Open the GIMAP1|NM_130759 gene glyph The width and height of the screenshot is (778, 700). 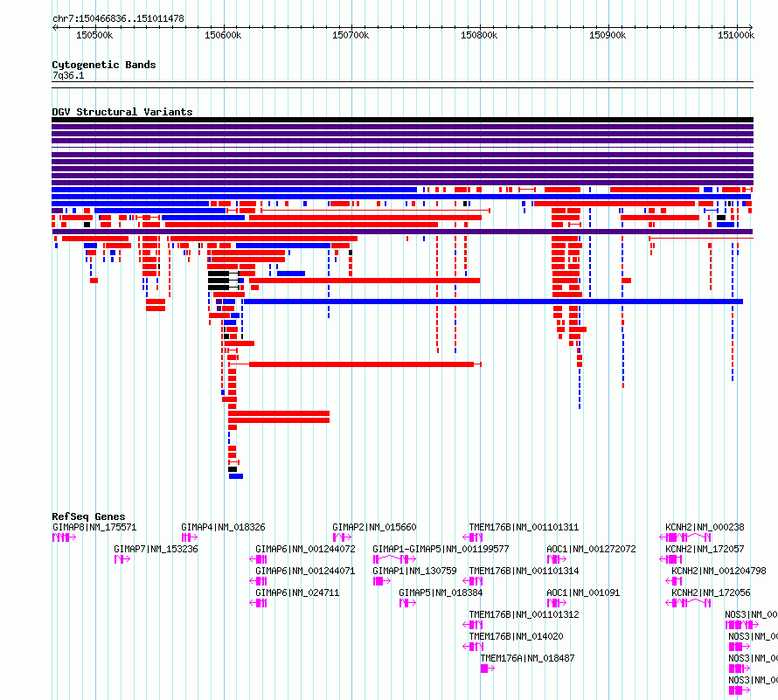click(x=381, y=581)
